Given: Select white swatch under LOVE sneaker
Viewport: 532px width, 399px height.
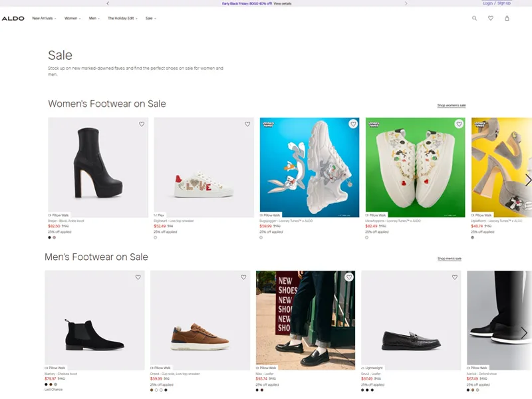Looking at the screenshot, I should [x=156, y=237].
